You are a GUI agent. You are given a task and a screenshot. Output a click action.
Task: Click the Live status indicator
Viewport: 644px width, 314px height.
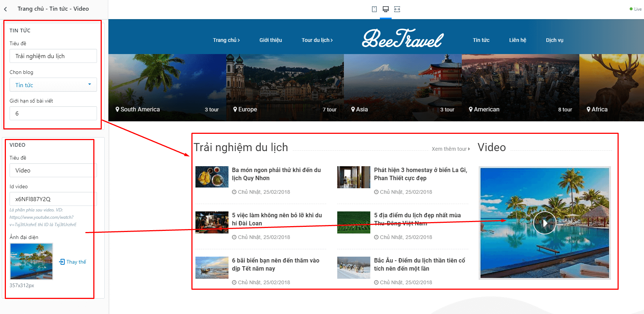[x=636, y=9]
